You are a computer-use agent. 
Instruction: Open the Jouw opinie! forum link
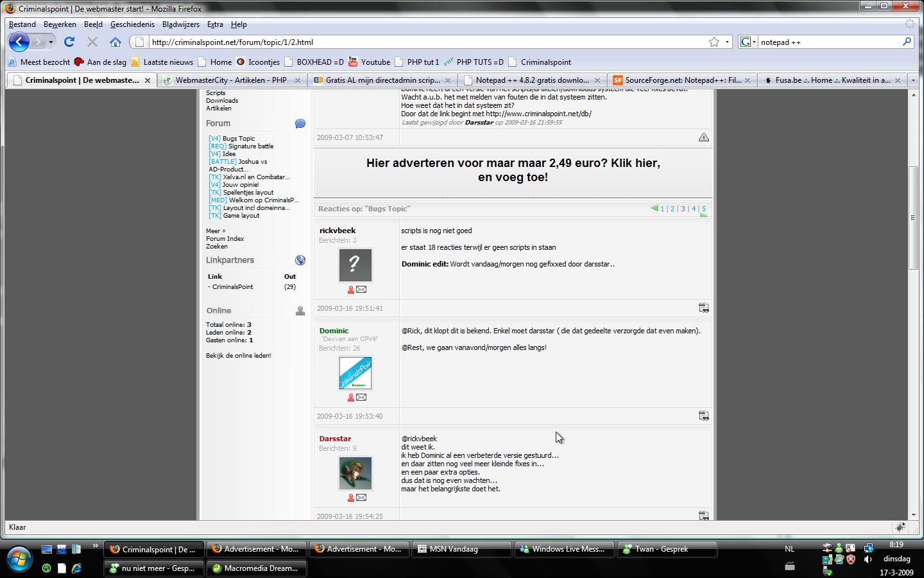click(x=241, y=185)
